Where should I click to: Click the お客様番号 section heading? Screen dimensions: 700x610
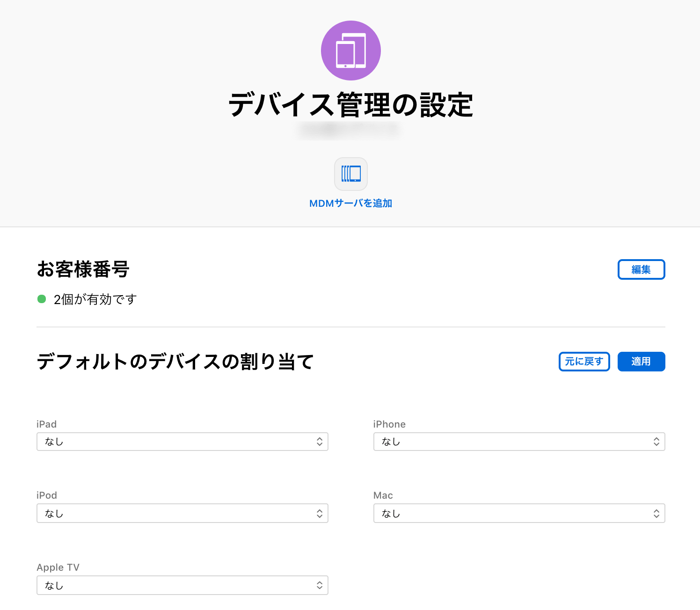pyautogui.click(x=83, y=269)
